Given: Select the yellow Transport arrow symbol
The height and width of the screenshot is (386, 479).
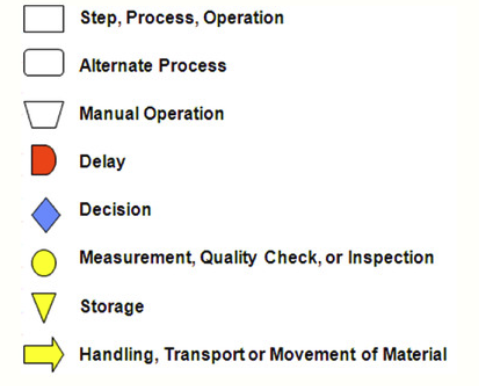Looking at the screenshot, I should tap(44, 354).
